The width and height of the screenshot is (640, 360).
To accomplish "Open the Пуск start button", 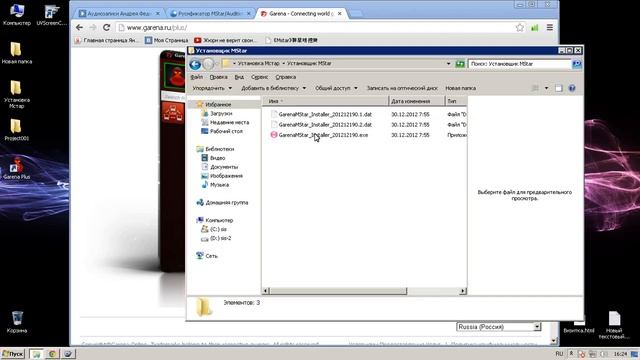I will pyautogui.click(x=13, y=354).
